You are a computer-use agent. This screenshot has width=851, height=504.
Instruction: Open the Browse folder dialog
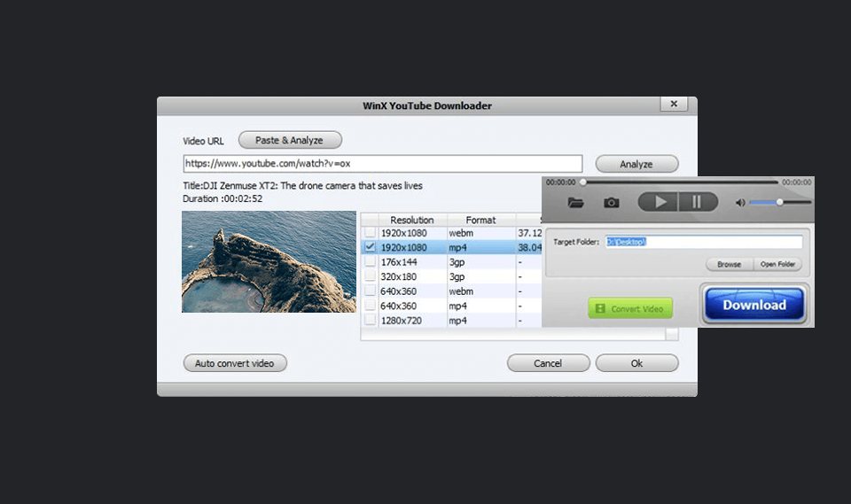[729, 264]
